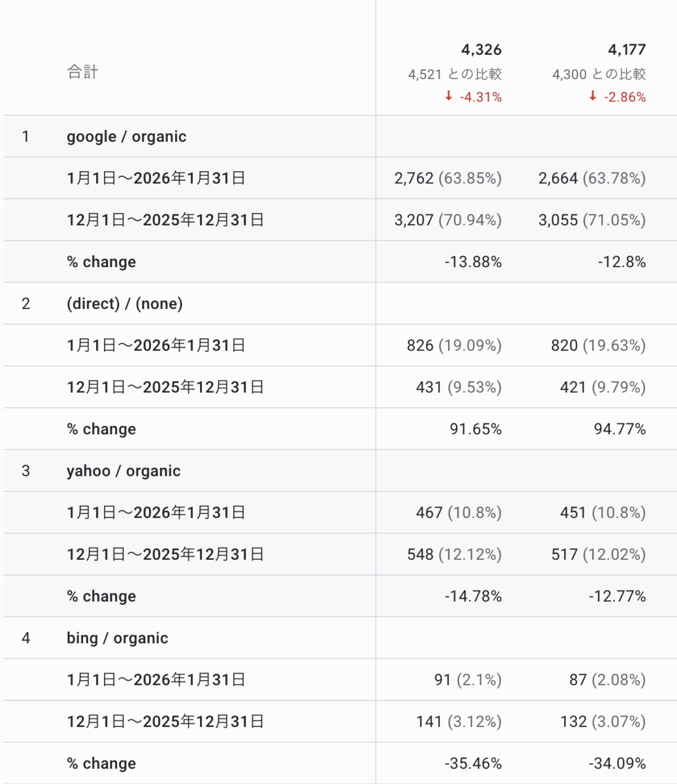Select the -35.46% change value
The height and width of the screenshot is (784, 677).
point(473,764)
